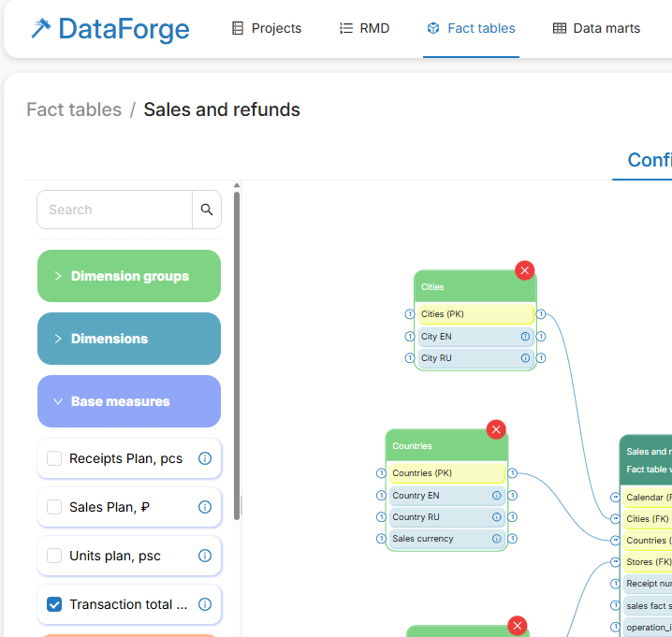672x637 pixels.
Task: Remove the Countries table with red X
Action: click(x=496, y=429)
